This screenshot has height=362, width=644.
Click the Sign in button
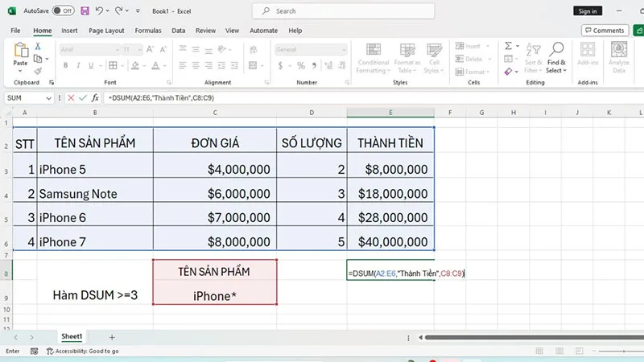588,11
